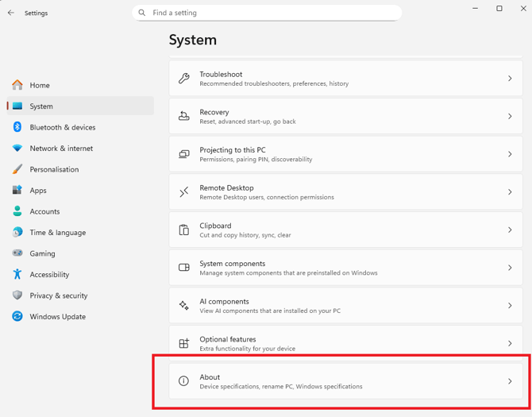Click 'Permissions, pairing PIN, discoverability' text
This screenshot has width=532, height=417.
coord(256,159)
